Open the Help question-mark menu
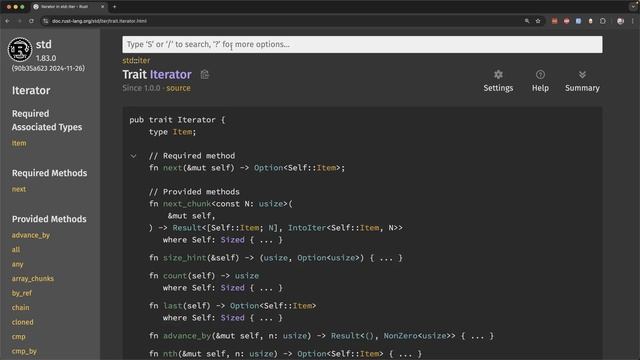Screen dimensions: 640x360 coord(540,81)
